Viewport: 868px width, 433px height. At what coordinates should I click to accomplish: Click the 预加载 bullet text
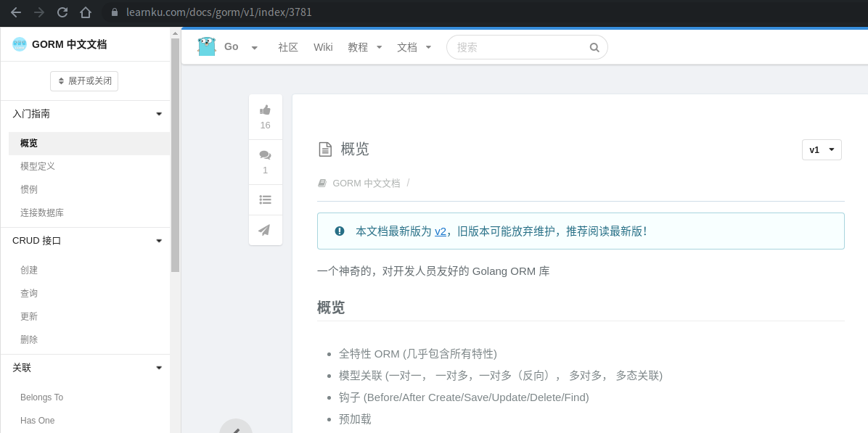[x=355, y=419]
